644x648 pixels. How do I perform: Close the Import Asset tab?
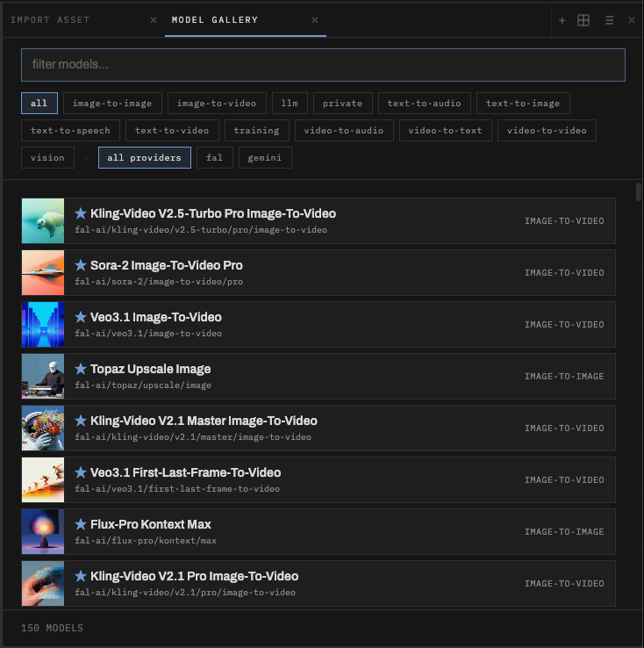pos(154,20)
